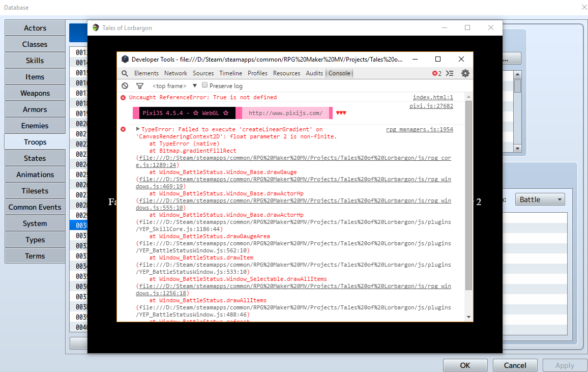The height and width of the screenshot is (372, 588).
Task: Click Database list scrollbar up arrow
Action: pyautogui.click(x=517, y=74)
